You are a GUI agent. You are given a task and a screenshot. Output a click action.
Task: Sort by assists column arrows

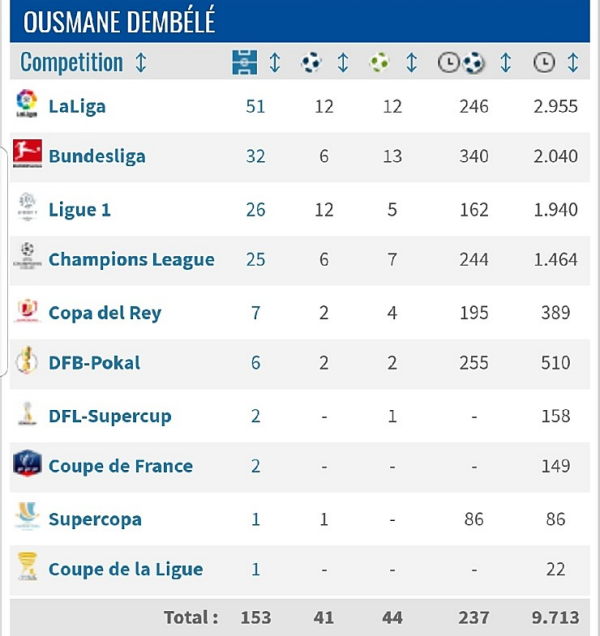pyautogui.click(x=411, y=63)
